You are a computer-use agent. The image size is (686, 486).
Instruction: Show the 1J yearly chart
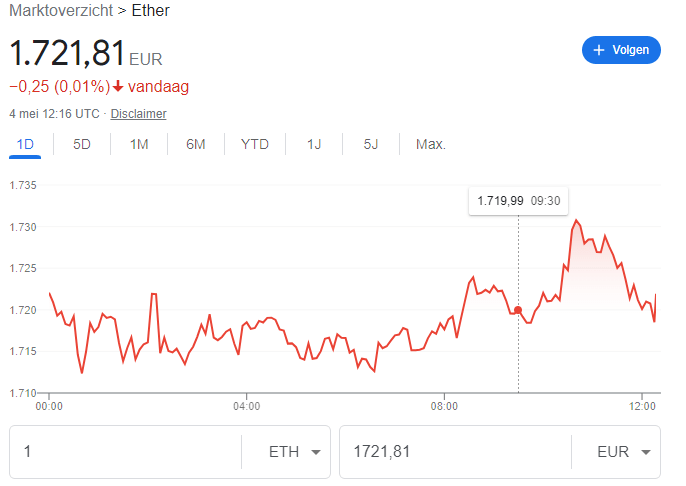(314, 144)
